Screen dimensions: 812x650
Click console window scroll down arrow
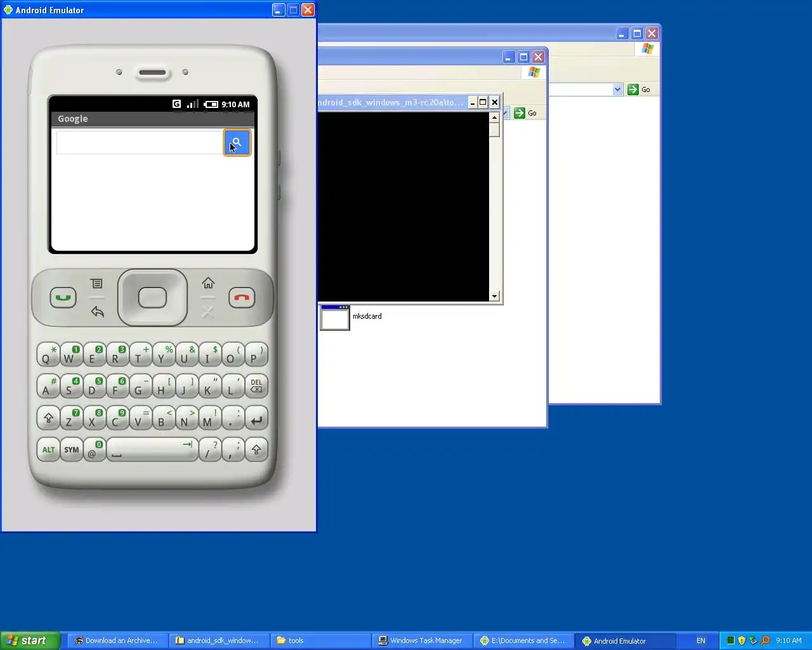tap(494, 296)
